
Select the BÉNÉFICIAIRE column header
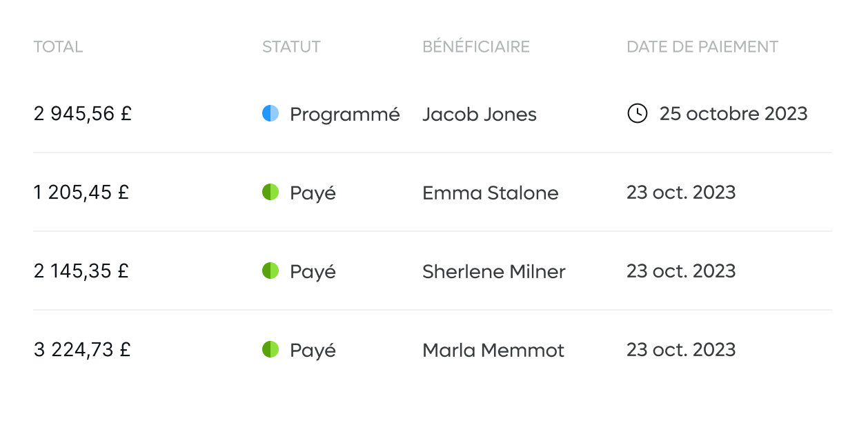(x=476, y=47)
